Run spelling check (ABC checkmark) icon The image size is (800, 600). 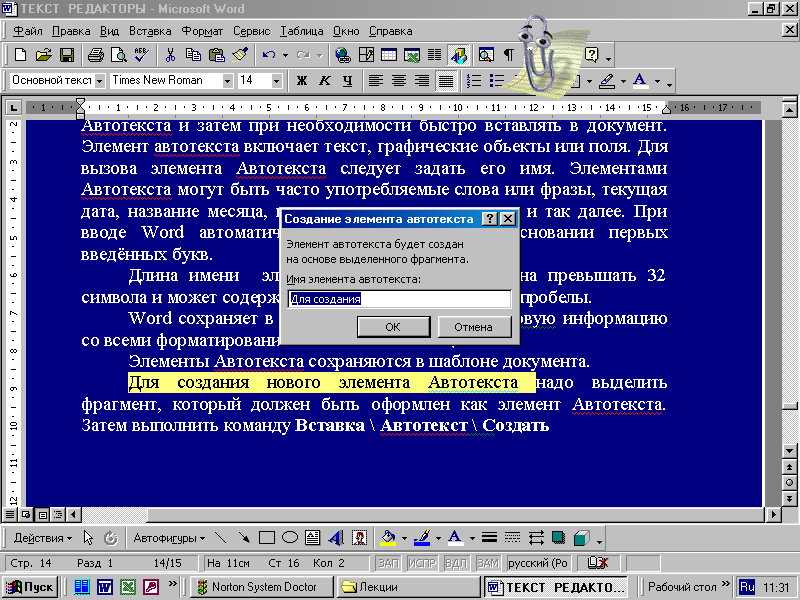142,55
